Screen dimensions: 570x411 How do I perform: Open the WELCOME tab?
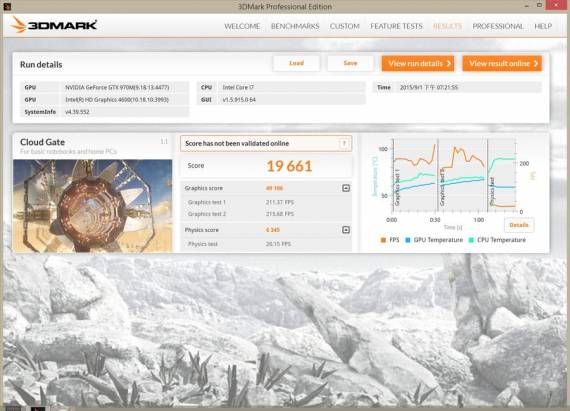(x=242, y=26)
